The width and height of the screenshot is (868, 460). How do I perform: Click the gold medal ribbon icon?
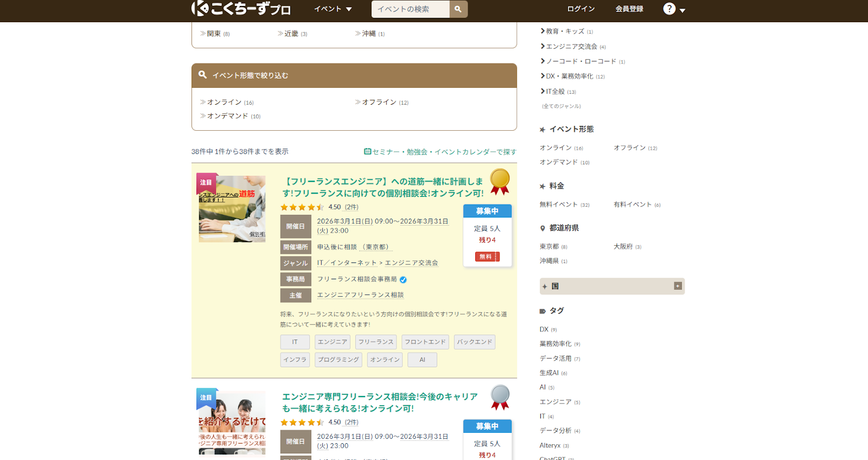pos(500,181)
